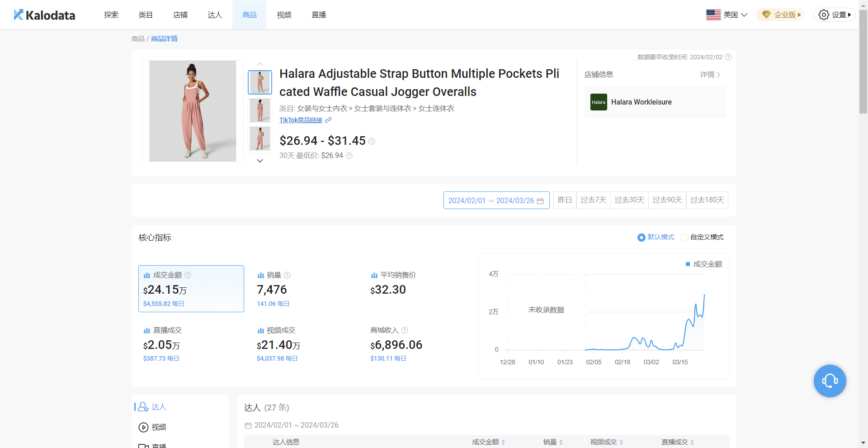
Task: Click the help icon next to price range
Action: tap(372, 141)
